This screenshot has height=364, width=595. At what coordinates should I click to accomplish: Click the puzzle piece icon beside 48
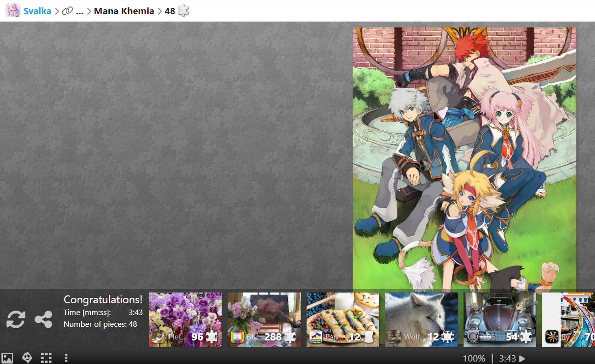183,10
